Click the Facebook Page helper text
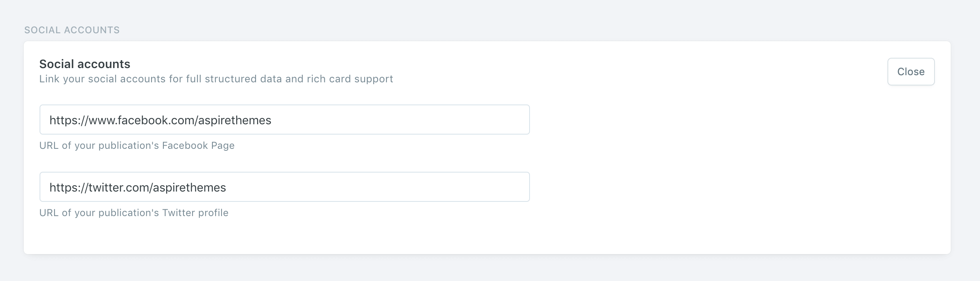The height and width of the screenshot is (281, 980). pyautogui.click(x=136, y=145)
